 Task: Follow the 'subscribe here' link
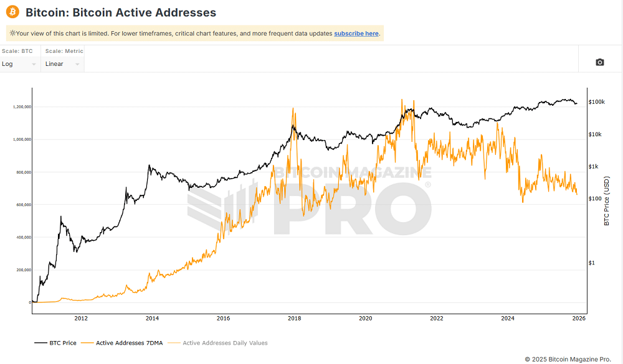click(x=356, y=34)
